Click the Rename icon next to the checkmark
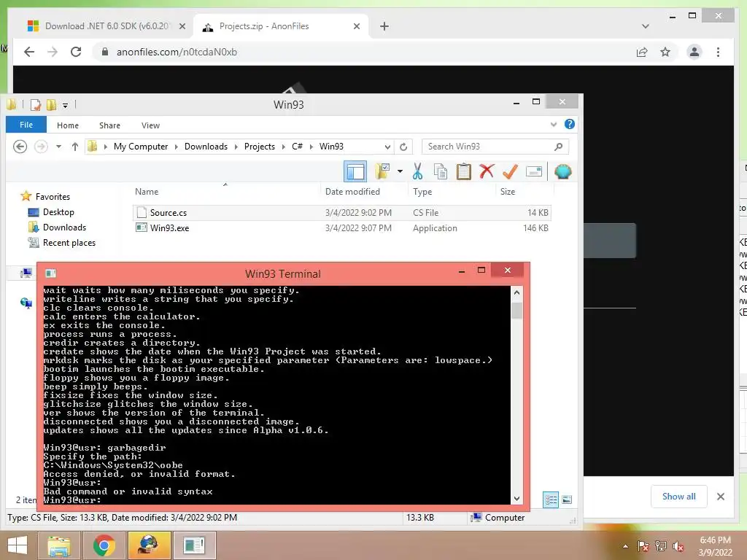Viewport: 747px width, 560px height. tap(533, 171)
